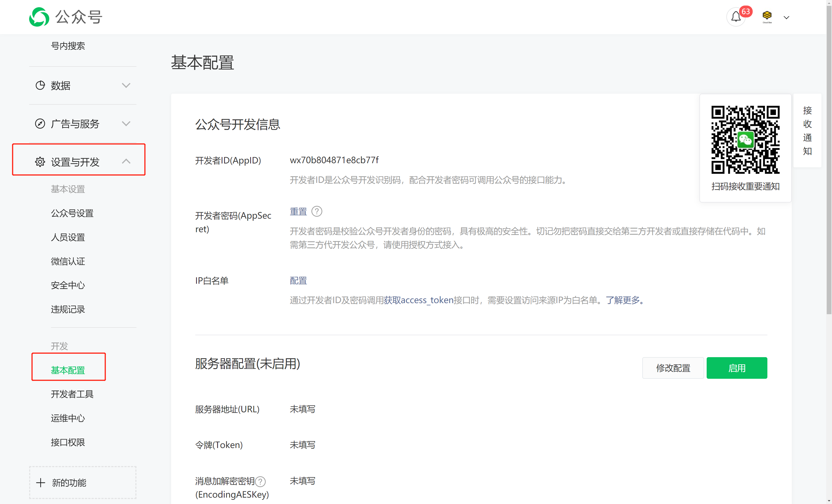Click the help icon beside 消息加解密密钥
Image resolution: width=832 pixels, height=504 pixels.
pos(260,481)
